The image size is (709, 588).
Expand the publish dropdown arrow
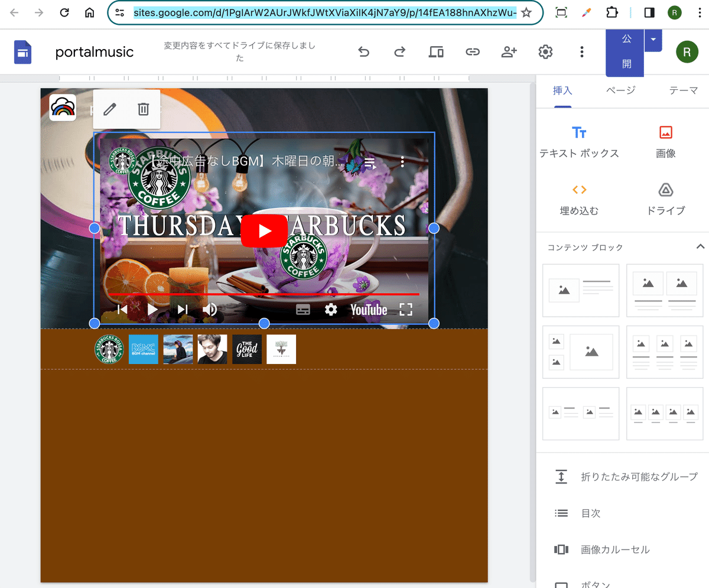tap(653, 40)
